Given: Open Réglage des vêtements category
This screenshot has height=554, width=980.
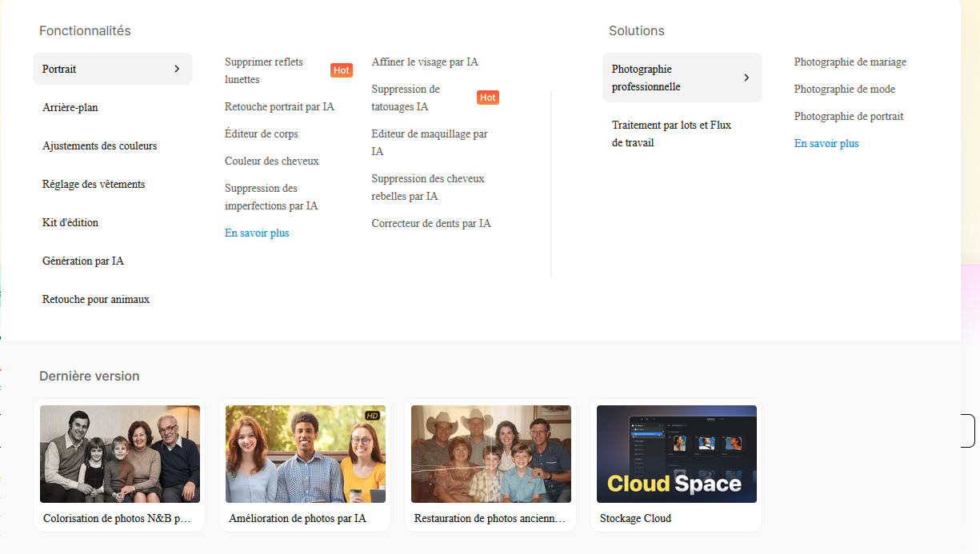Looking at the screenshot, I should (x=94, y=184).
